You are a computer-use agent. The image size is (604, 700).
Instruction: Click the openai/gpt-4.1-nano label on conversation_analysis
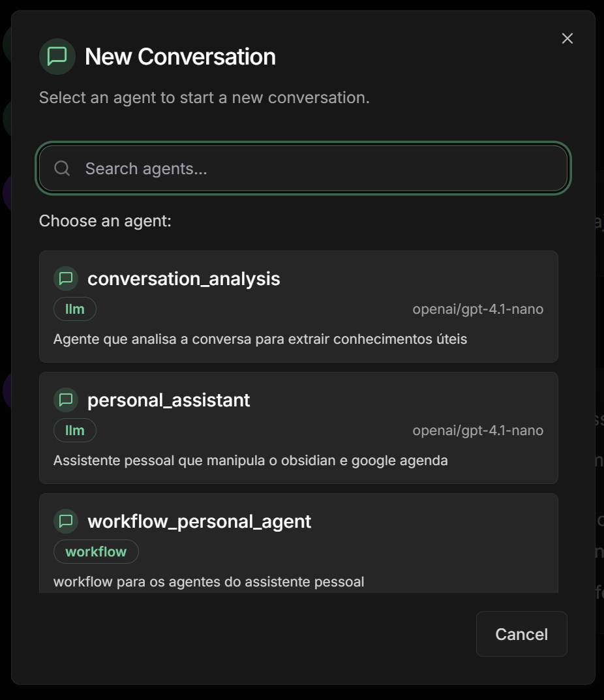pyautogui.click(x=478, y=309)
